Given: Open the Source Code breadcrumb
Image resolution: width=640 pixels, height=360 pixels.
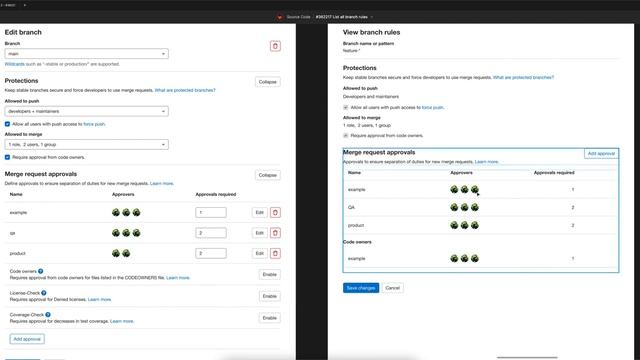Looking at the screenshot, I should [x=298, y=17].
